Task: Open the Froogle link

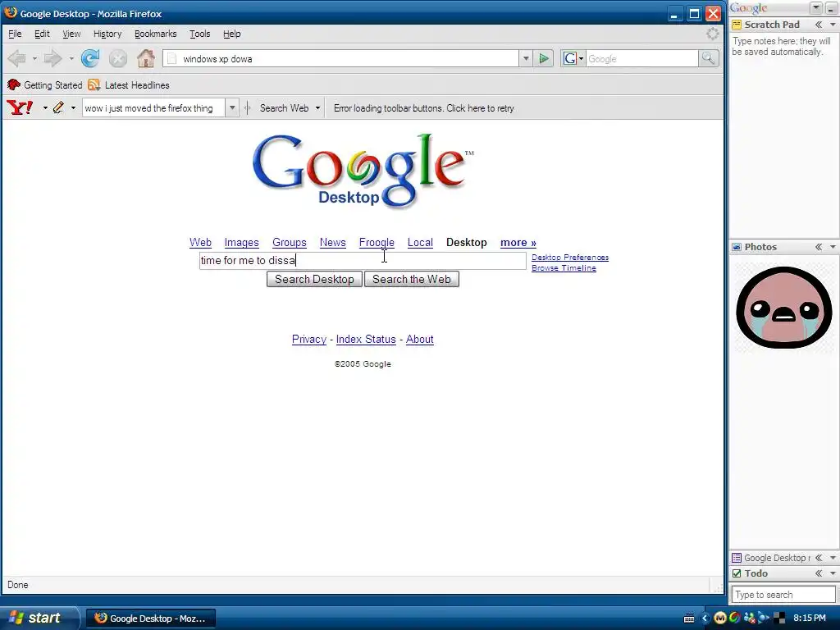Action: pyautogui.click(x=377, y=243)
